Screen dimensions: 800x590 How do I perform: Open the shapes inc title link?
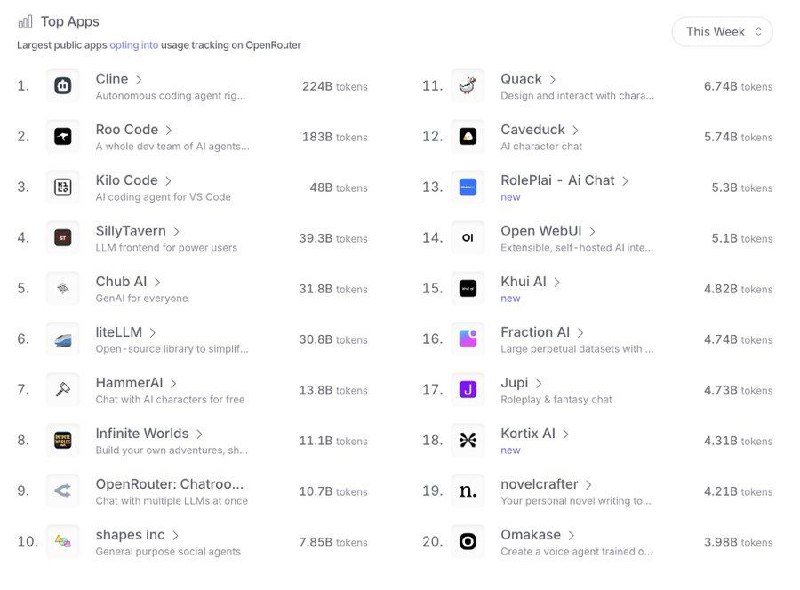point(130,535)
